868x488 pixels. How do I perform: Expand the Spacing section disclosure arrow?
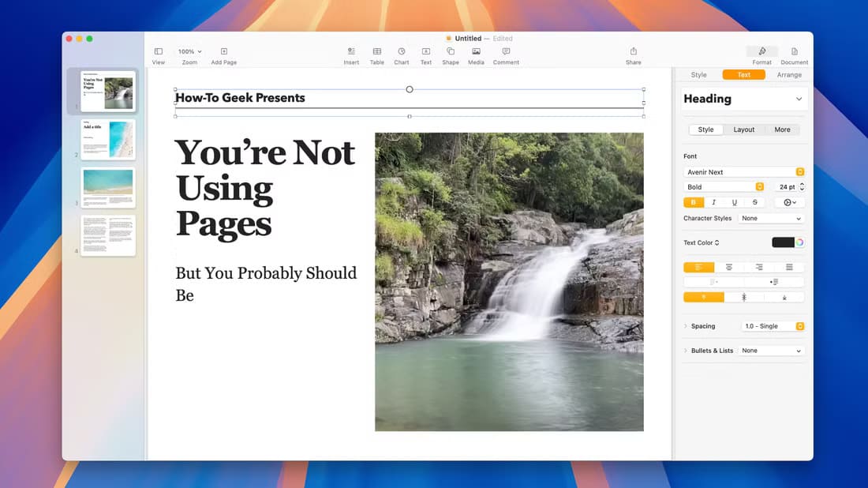coord(686,326)
